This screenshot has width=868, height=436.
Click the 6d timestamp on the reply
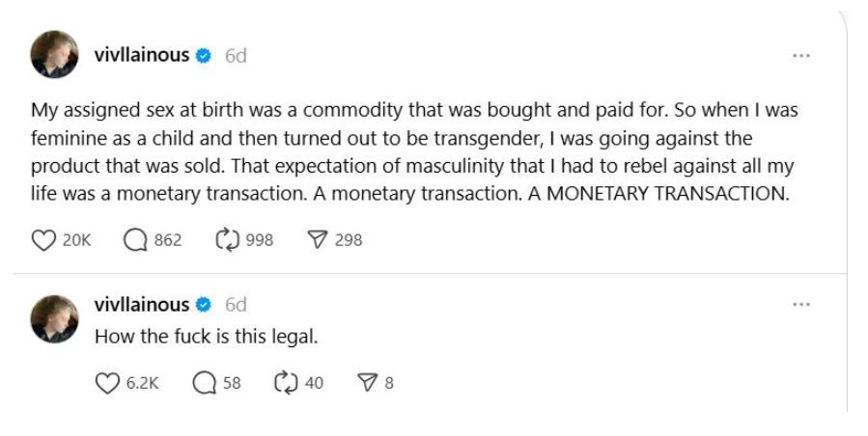click(x=236, y=305)
